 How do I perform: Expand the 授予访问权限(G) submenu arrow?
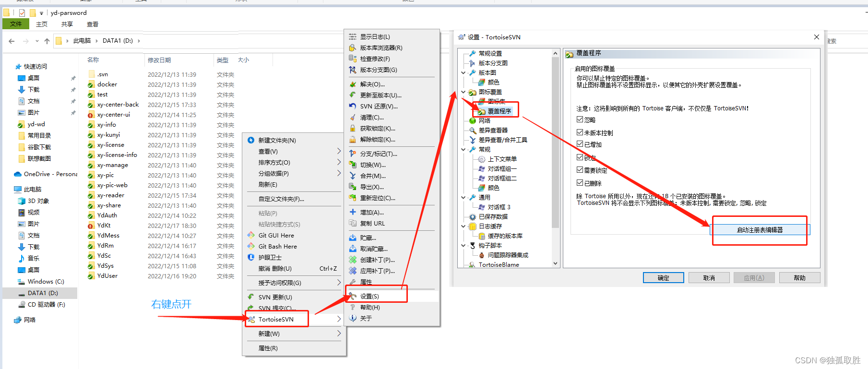(x=339, y=283)
